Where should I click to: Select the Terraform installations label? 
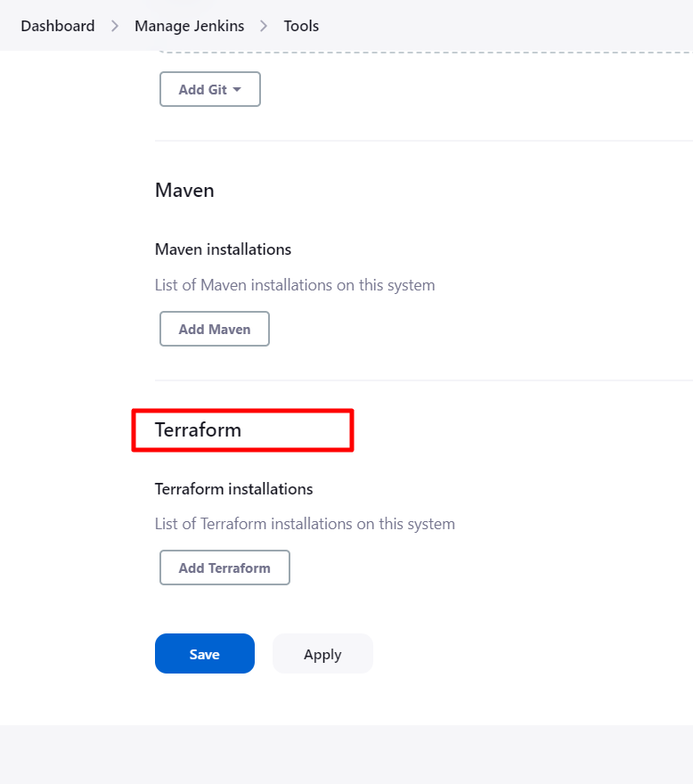[x=234, y=488]
